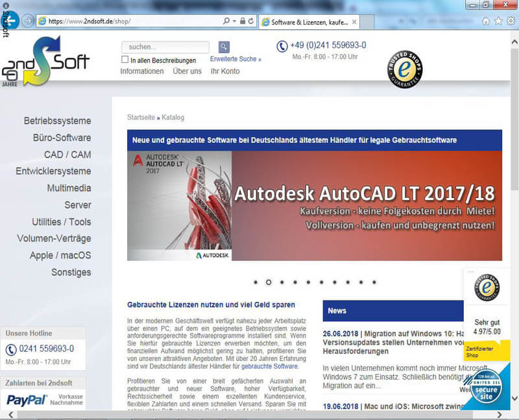
Task: Click the browser forward arrow button
Action: [x=28, y=21]
